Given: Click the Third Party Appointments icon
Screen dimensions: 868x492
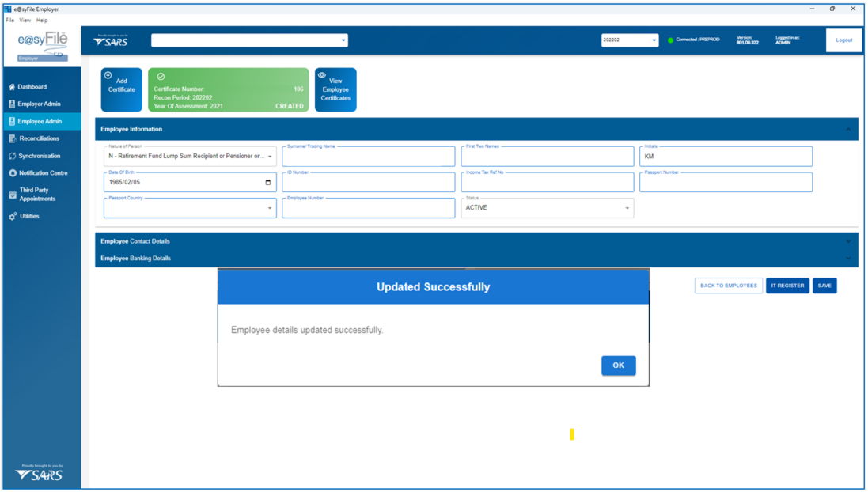Looking at the screenshot, I should coord(12,195).
